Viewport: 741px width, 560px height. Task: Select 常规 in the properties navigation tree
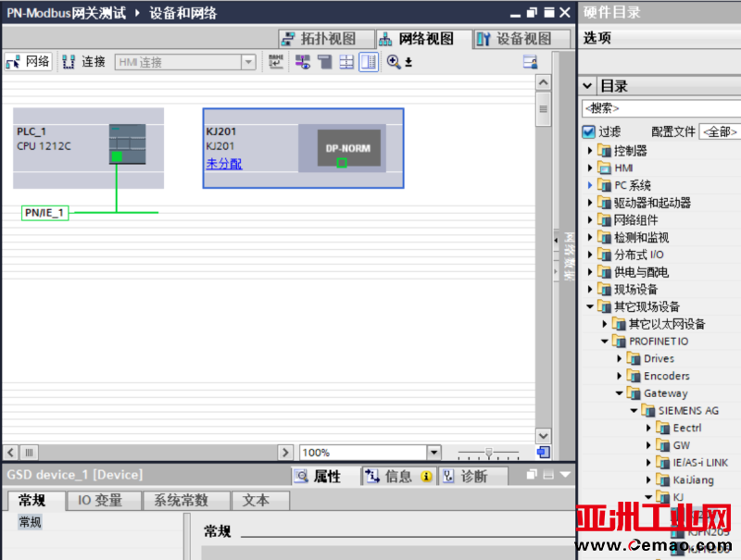click(x=30, y=522)
